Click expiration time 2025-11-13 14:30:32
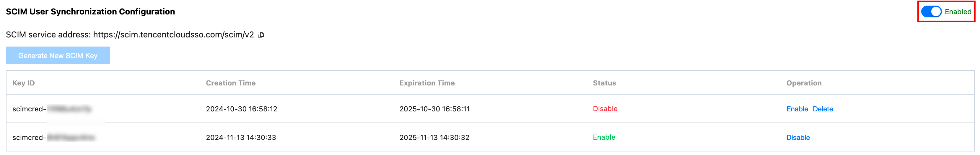 click(434, 138)
